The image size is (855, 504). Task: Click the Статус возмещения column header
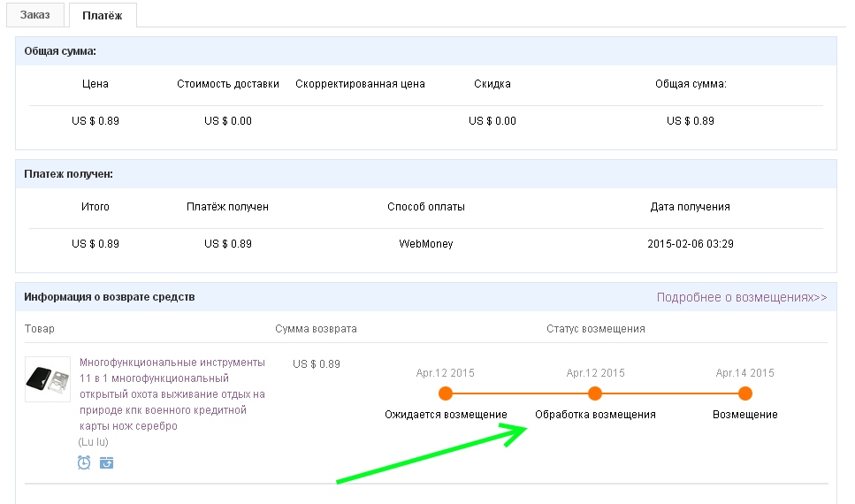pyautogui.click(x=595, y=329)
